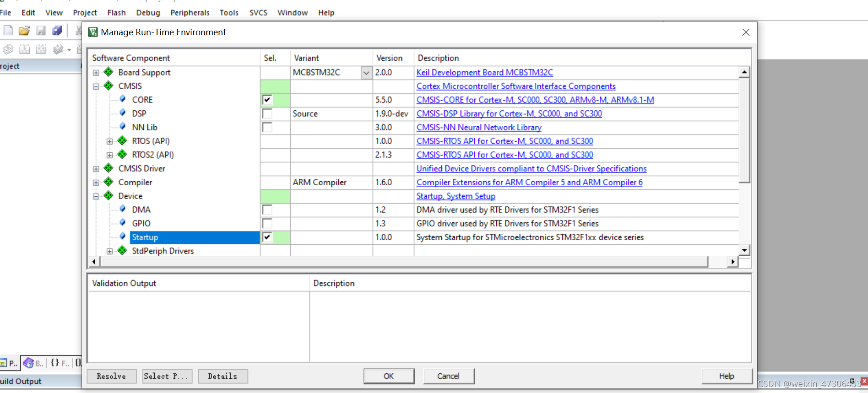868x393 pixels.
Task: Click the Open file folder icon
Action: (x=24, y=31)
